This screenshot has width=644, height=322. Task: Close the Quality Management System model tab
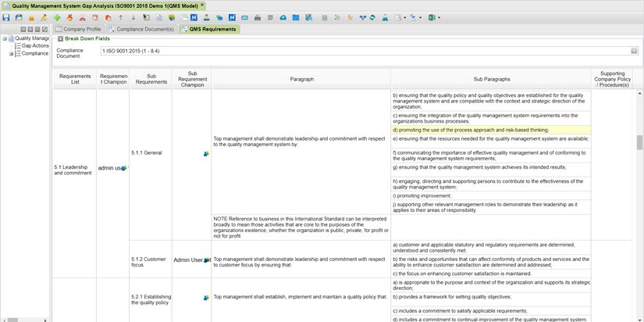(203, 5)
